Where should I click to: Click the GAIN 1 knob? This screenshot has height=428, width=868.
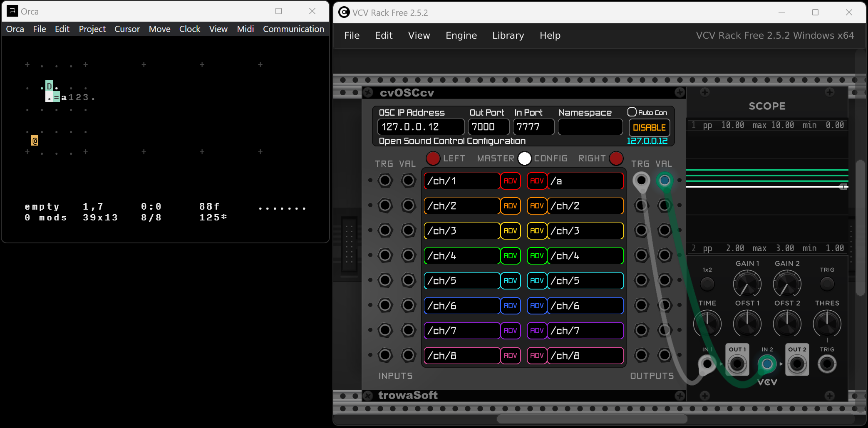747,284
